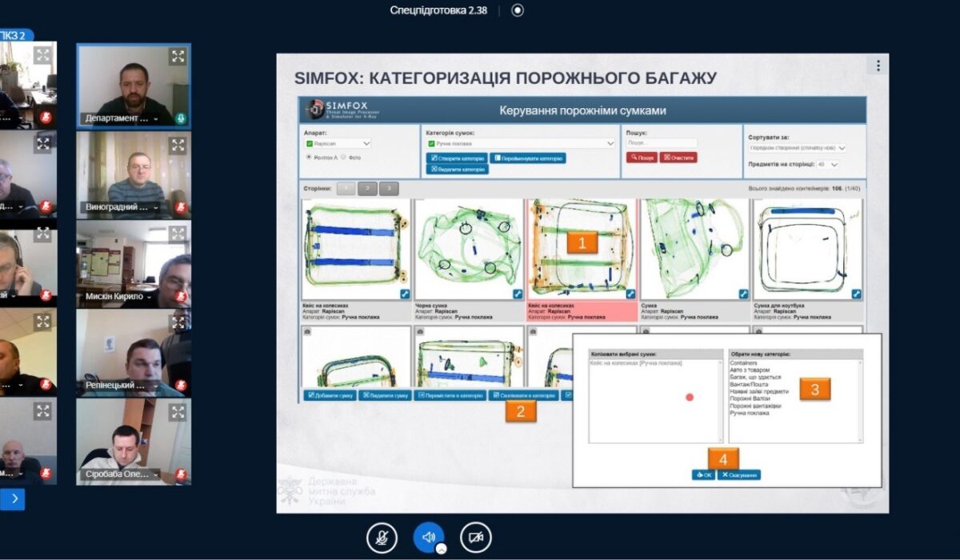
Task: Open Предметів на сторінці dropdown
Action: 829,164
